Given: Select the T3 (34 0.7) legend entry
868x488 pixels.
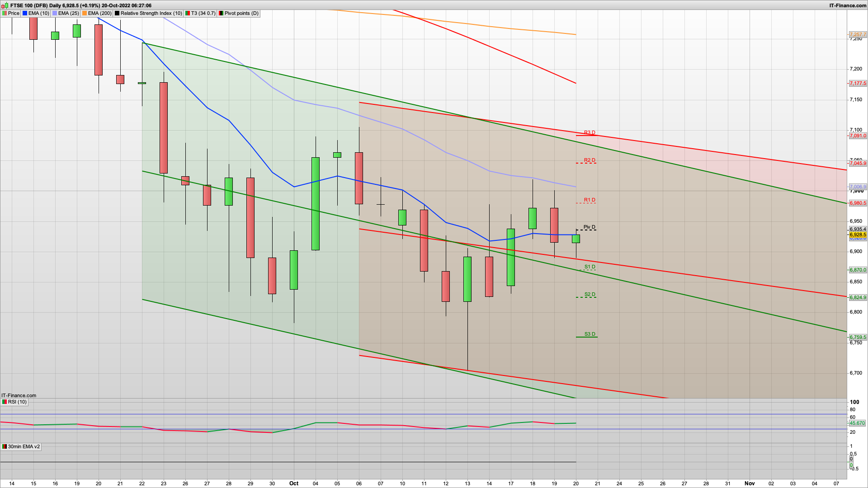Looking at the screenshot, I should point(200,13).
